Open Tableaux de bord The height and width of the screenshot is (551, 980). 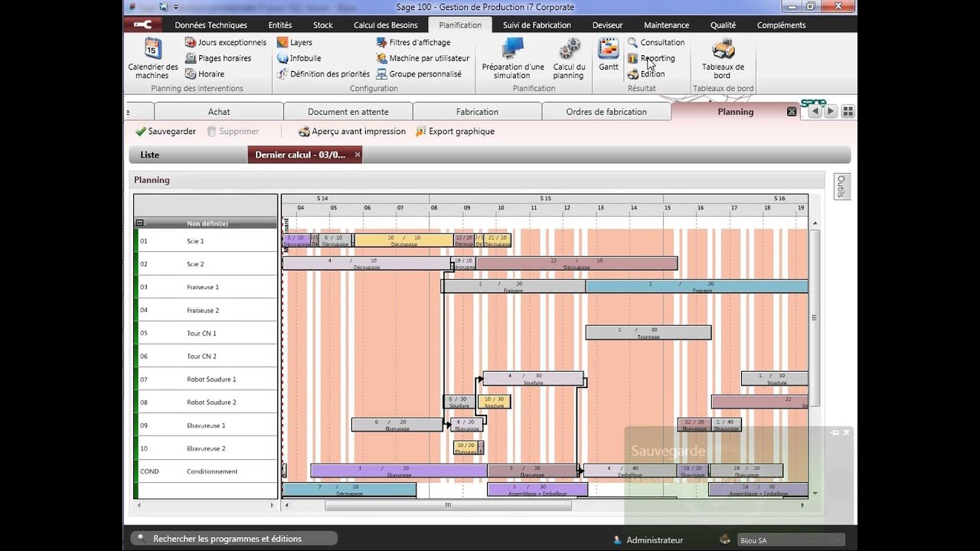tap(723, 58)
